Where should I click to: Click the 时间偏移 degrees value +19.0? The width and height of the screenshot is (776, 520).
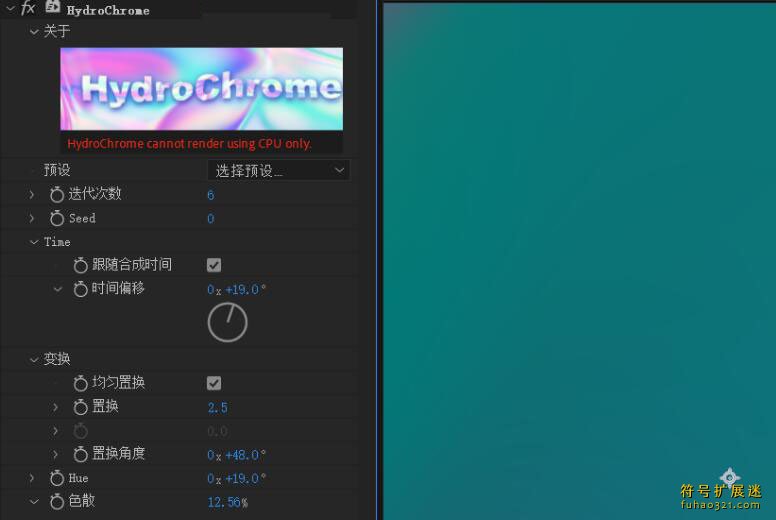[x=242, y=289]
